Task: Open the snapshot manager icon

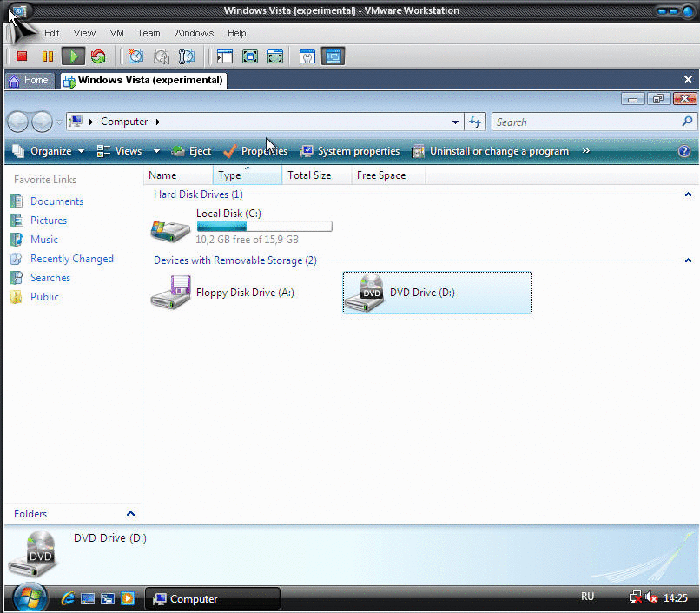Action: coord(186,56)
